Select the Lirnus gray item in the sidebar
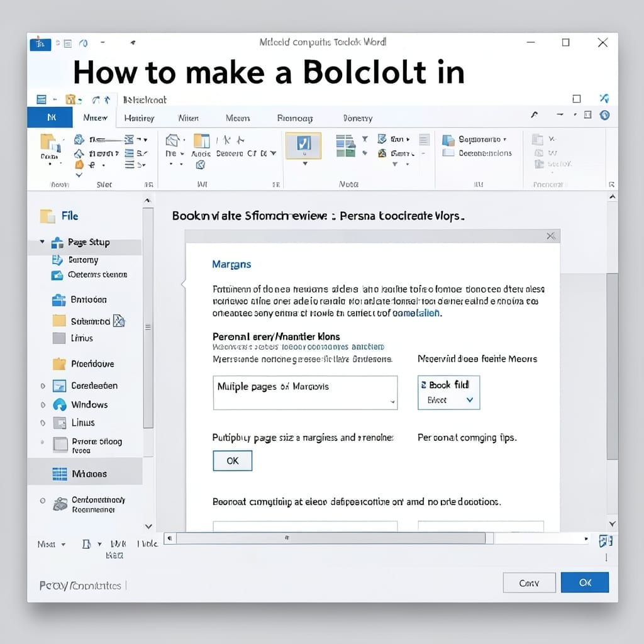This screenshot has width=644, height=644. coord(73,338)
